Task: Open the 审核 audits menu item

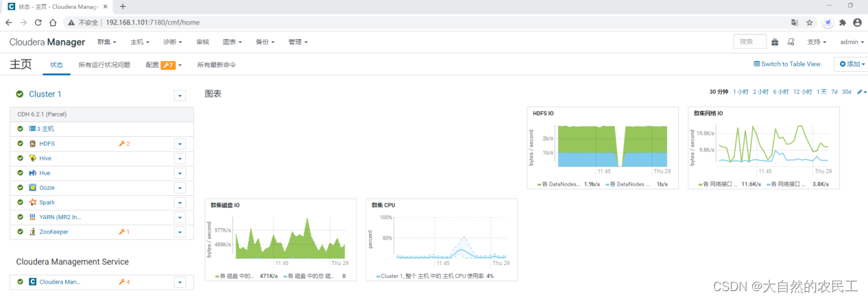Action: pos(203,42)
